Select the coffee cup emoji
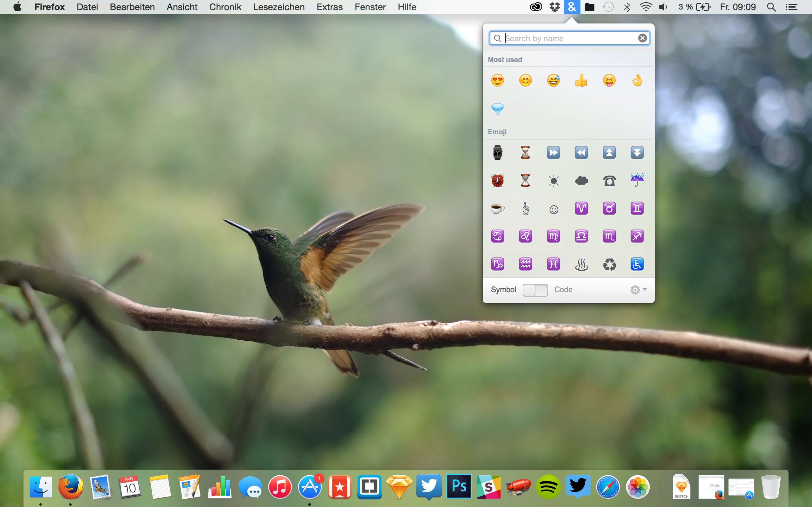The height and width of the screenshot is (507, 812). point(497,209)
